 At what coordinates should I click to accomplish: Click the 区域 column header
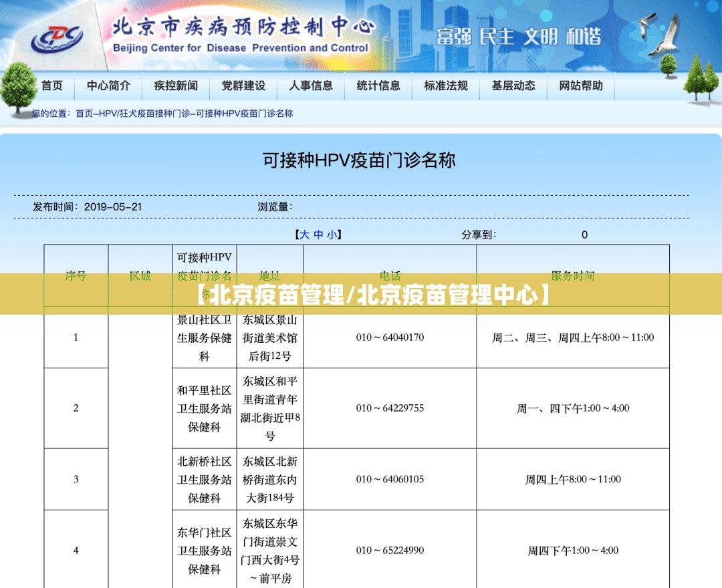[140, 276]
